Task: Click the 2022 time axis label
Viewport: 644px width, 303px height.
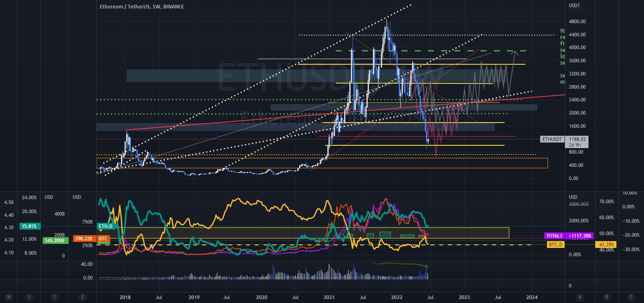Action: (396, 297)
